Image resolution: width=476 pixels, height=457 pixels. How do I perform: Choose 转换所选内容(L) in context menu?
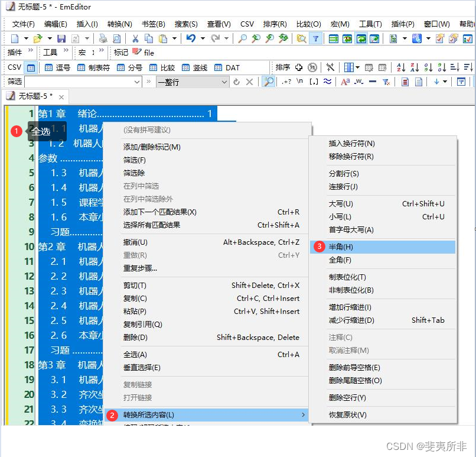pos(207,415)
